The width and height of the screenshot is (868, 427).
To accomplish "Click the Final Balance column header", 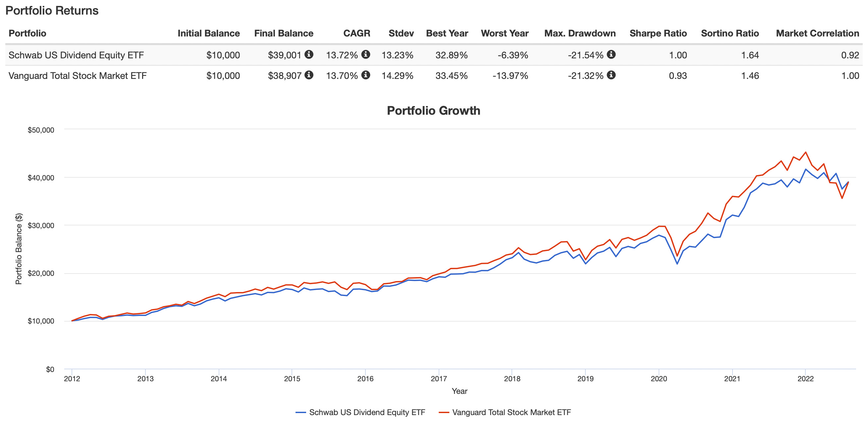I will (x=284, y=33).
